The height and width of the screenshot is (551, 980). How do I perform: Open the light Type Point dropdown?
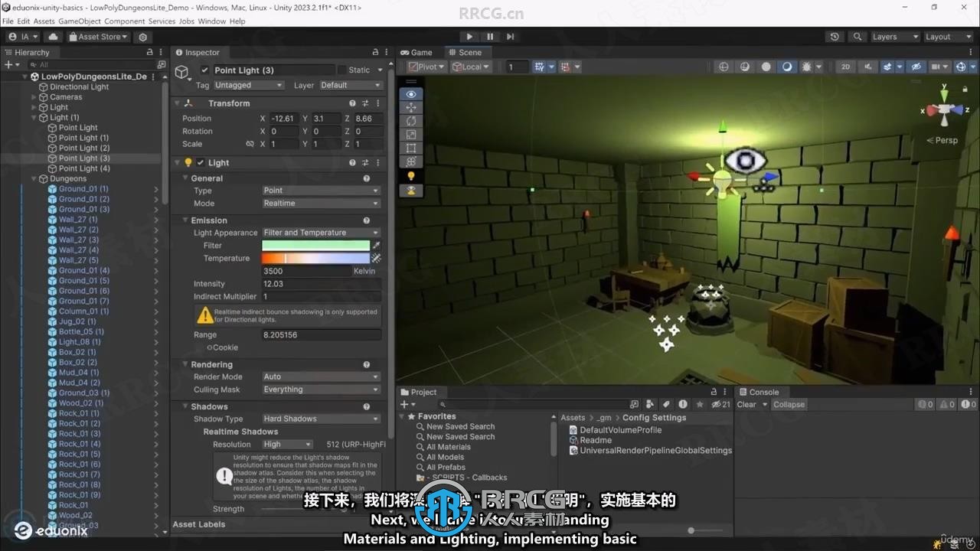[321, 191]
